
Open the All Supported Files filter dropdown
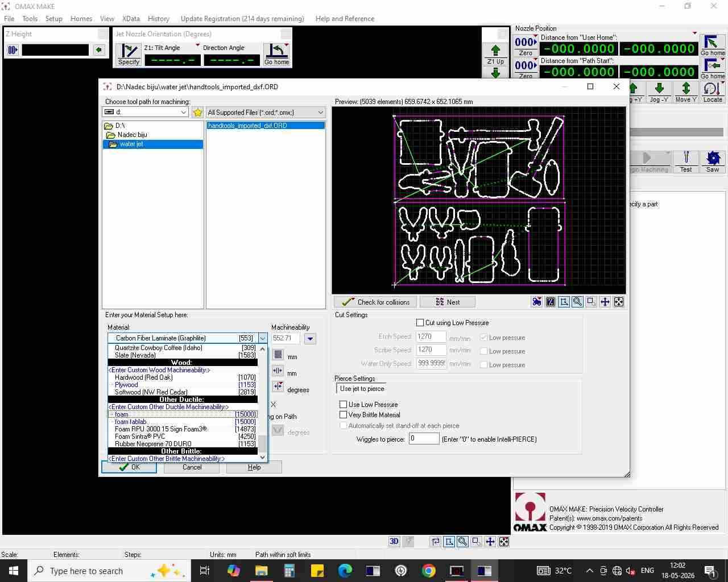click(x=320, y=113)
